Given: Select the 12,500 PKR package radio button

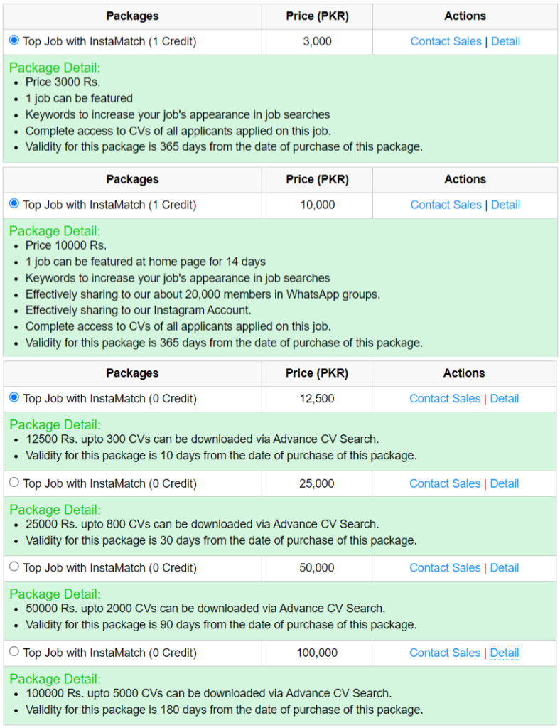Looking at the screenshot, I should coord(14,398).
